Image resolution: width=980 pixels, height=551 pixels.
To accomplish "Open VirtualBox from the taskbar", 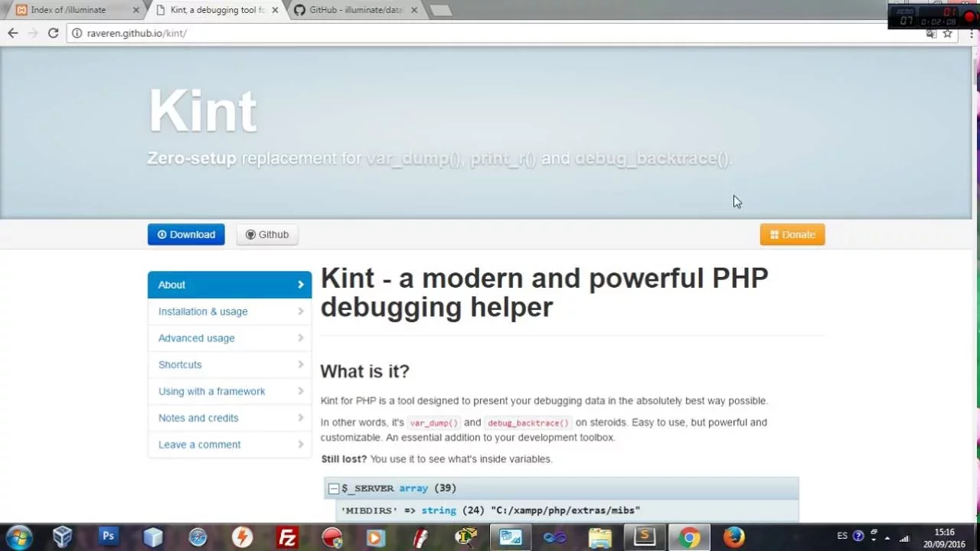I will click(63, 537).
